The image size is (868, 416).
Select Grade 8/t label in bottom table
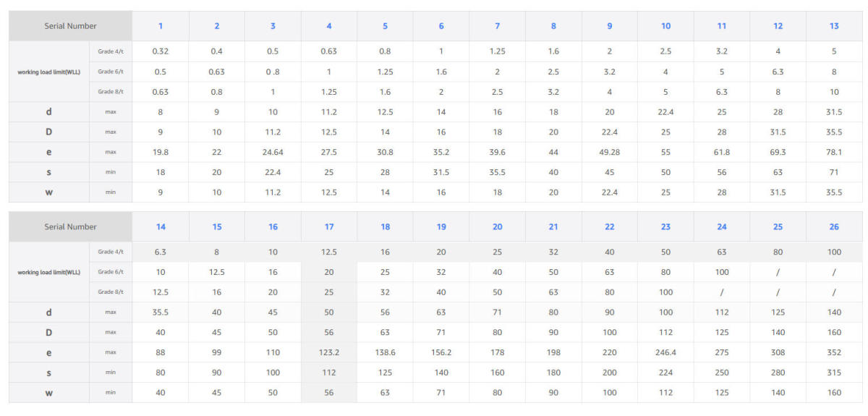point(111,292)
